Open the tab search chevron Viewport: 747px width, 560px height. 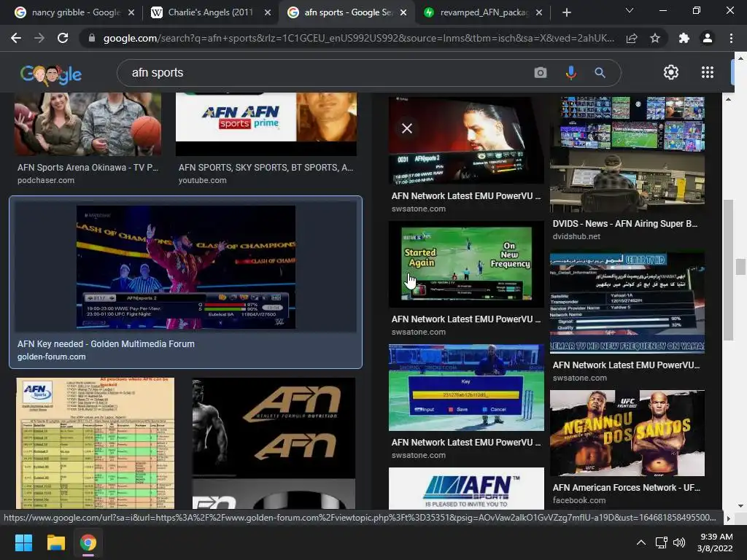pyautogui.click(x=630, y=10)
